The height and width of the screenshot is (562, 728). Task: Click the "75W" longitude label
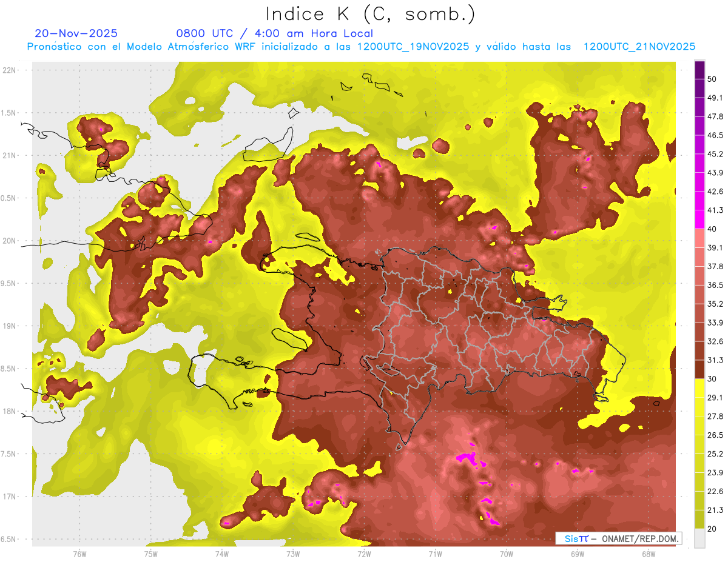pyautogui.click(x=150, y=554)
